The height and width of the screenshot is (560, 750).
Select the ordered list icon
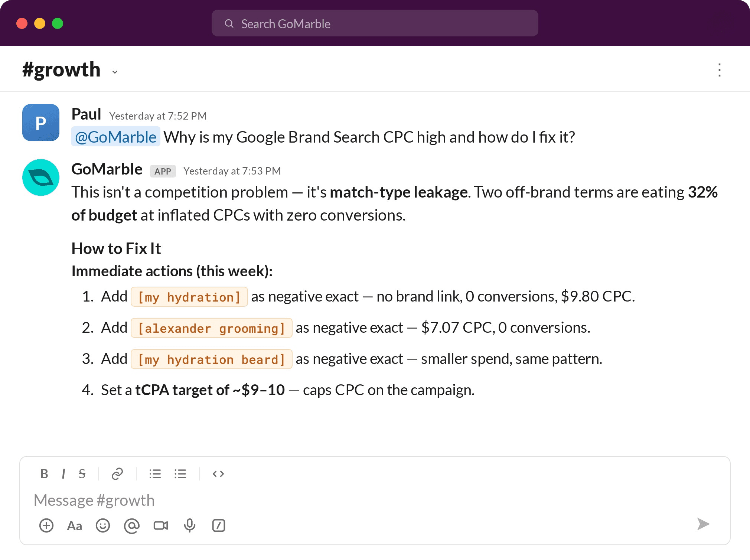pos(155,474)
